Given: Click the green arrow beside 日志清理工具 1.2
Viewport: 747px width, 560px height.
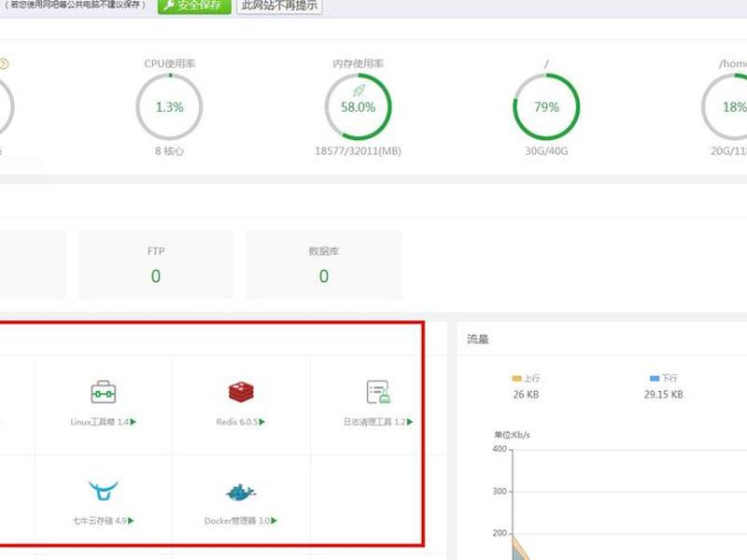Looking at the screenshot, I should [x=410, y=422].
